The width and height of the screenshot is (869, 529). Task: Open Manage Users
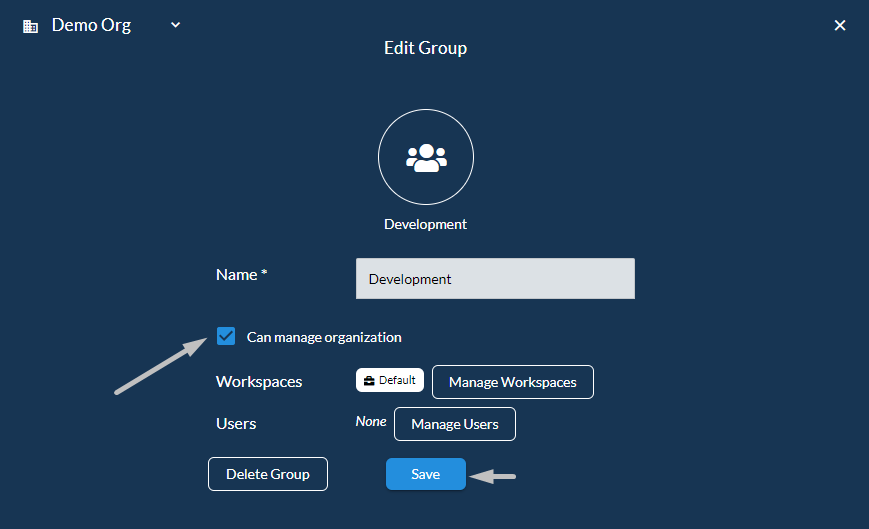[x=454, y=424]
